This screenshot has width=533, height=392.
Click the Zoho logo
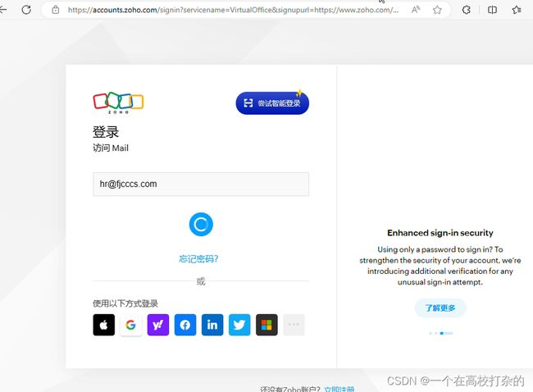(x=118, y=103)
